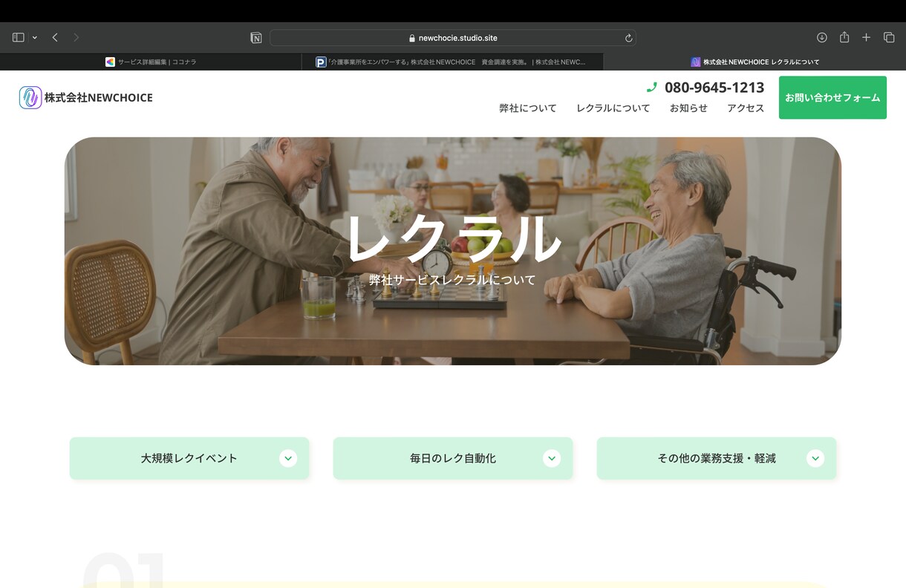
Task: Expand the 大規模レクイベント chevron icon
Action: [288, 458]
